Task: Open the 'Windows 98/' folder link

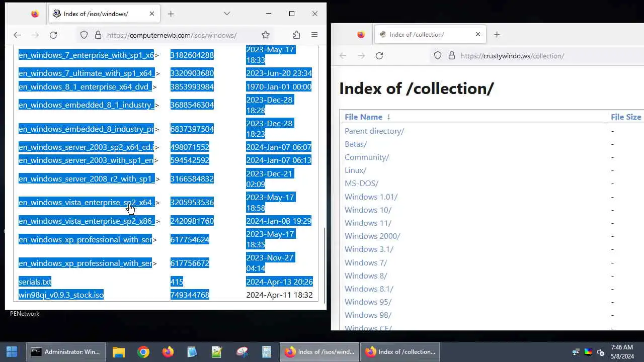Action: 368,315
